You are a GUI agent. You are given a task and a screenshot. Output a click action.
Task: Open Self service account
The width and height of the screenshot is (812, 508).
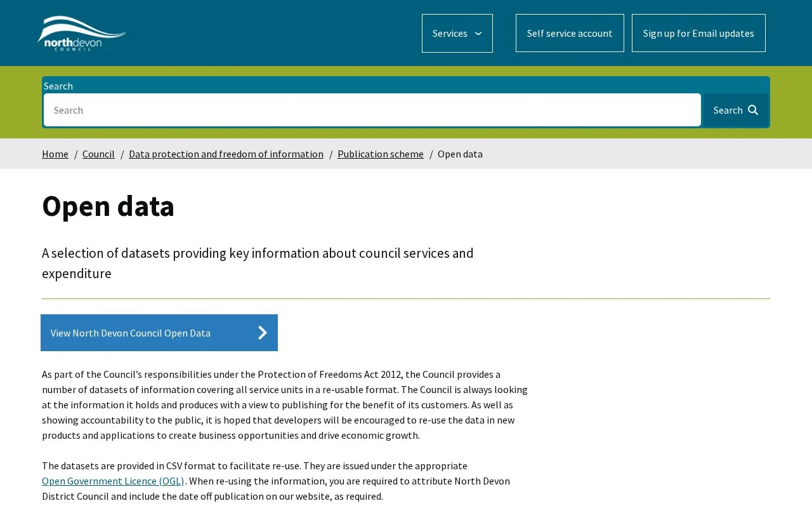[x=570, y=33]
